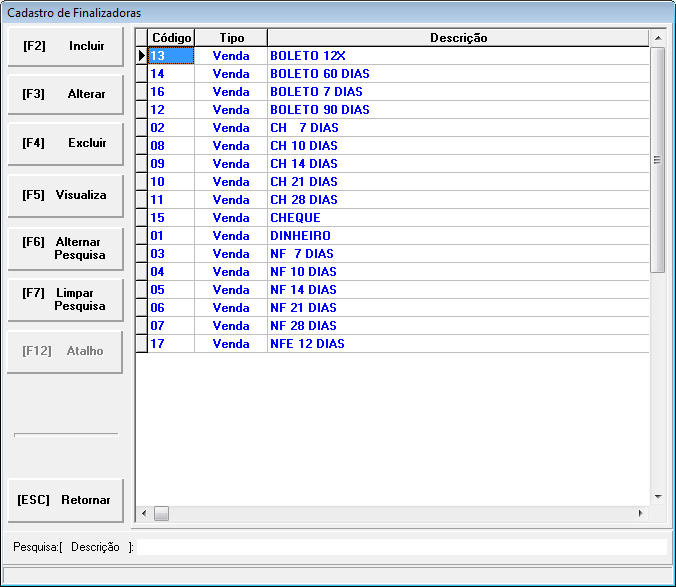Click the vertical scrollbar up arrow
Image resolution: width=676 pixels, height=587 pixels.
[x=658, y=38]
